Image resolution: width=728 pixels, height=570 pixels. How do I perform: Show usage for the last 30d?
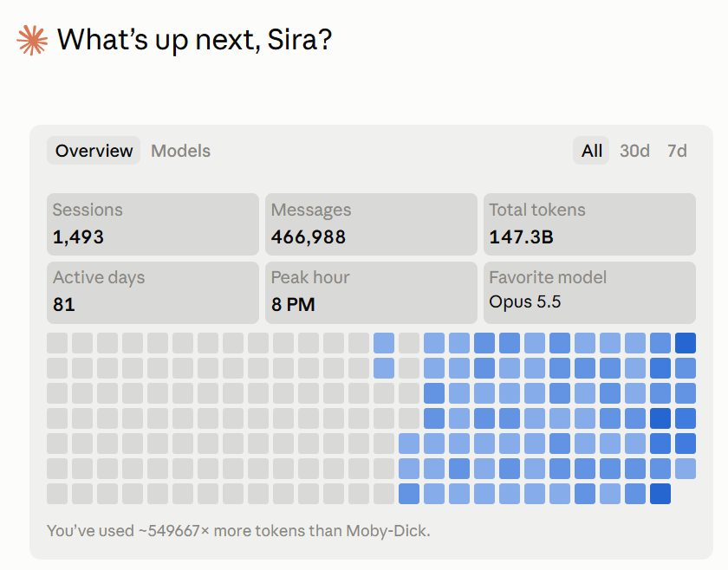[x=634, y=151]
